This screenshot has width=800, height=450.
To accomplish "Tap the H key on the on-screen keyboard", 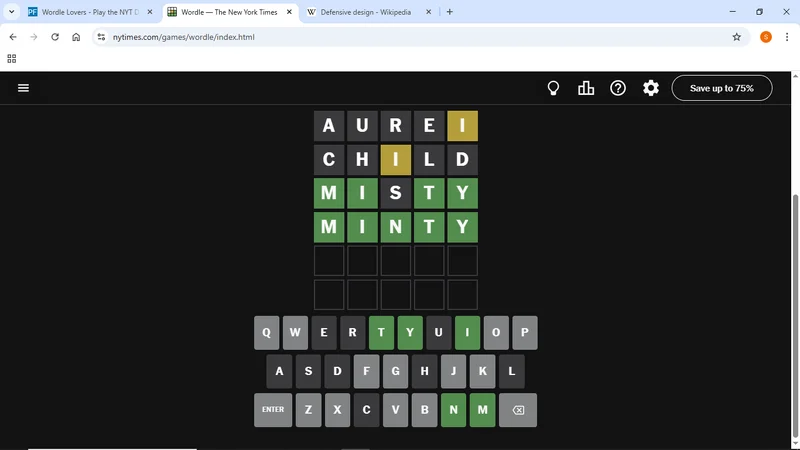I will (x=424, y=371).
